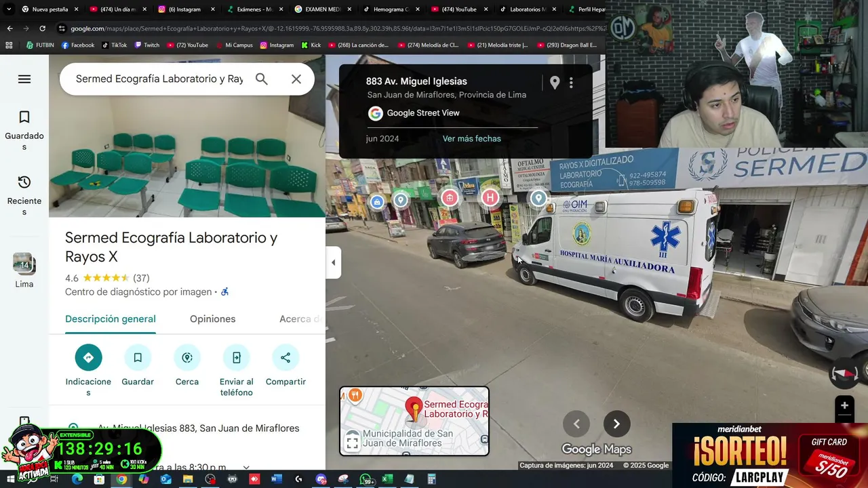The image size is (868, 488).
Task: Open the Google Maps hamburger menu
Action: coord(24,79)
